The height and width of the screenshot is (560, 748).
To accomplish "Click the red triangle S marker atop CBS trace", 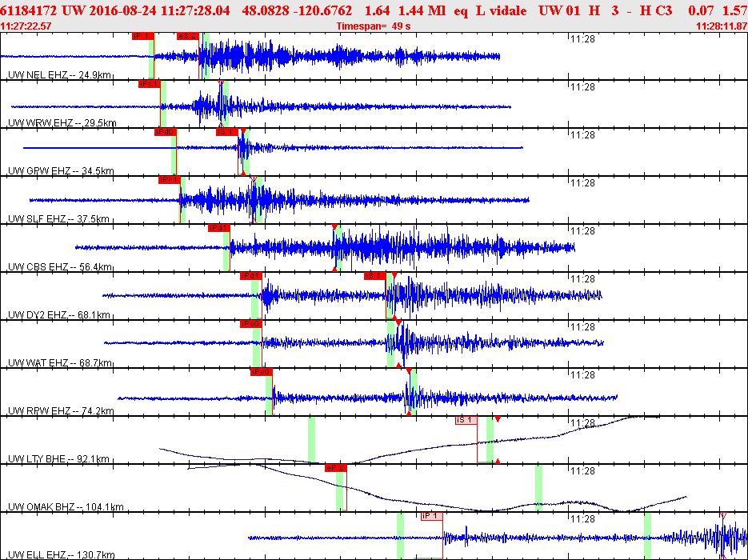I will 334,226.
